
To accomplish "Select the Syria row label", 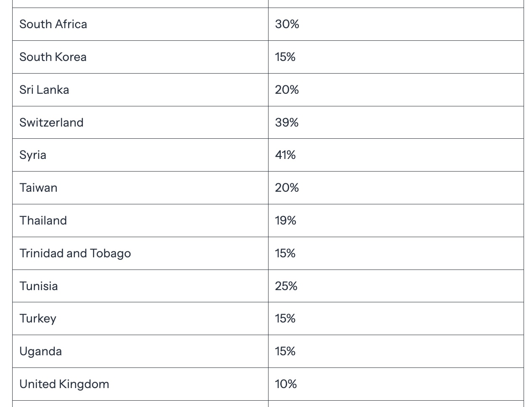I will coord(33,155).
